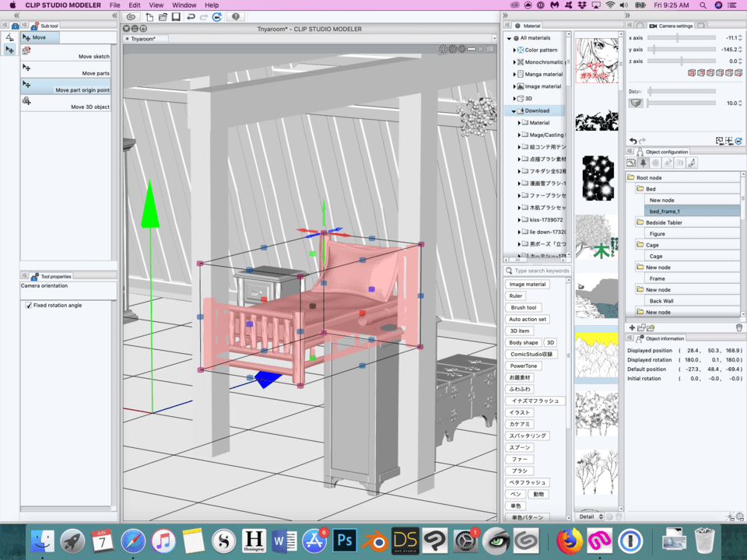This screenshot has height=560, width=747.
Task: Select the Cage folder node
Action: (x=687, y=245)
